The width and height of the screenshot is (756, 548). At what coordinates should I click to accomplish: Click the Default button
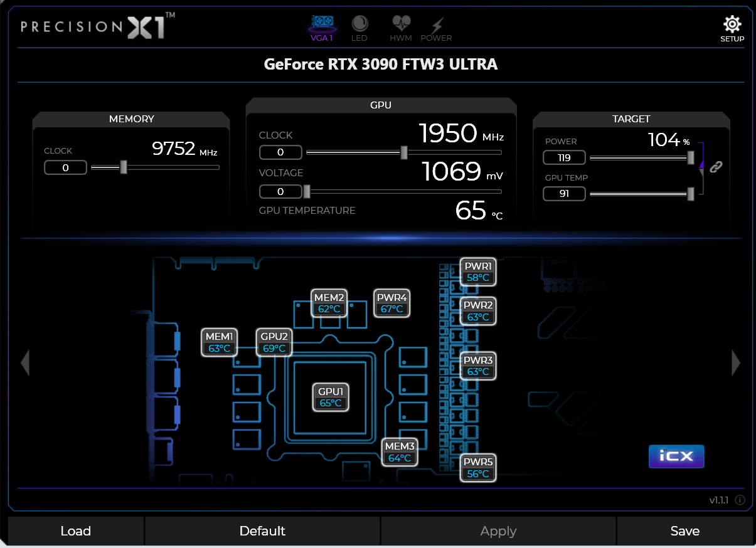262,531
